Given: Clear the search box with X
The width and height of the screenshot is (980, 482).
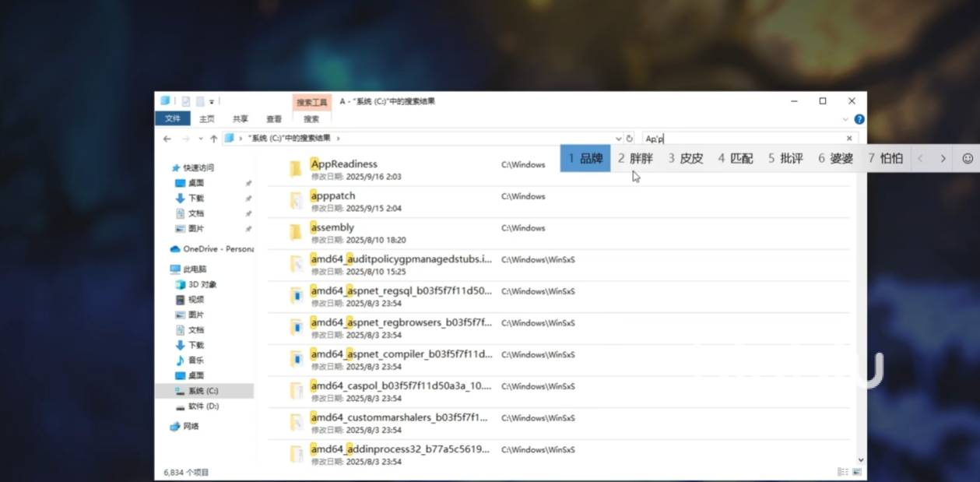Looking at the screenshot, I should coord(849,139).
